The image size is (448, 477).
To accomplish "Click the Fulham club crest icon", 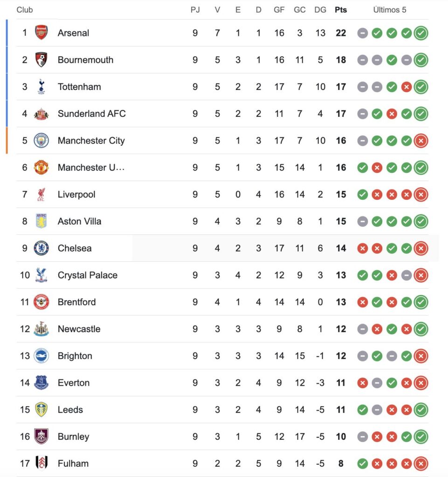I will click(41, 463).
